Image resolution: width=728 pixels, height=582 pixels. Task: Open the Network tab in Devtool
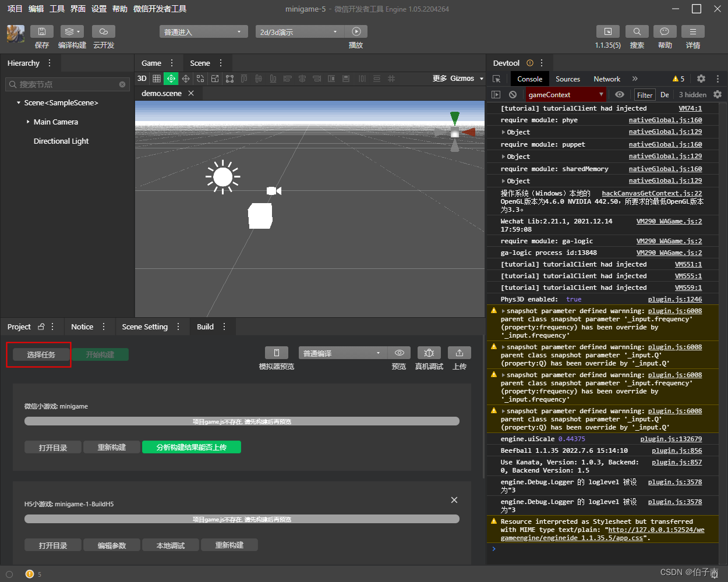(x=607, y=79)
